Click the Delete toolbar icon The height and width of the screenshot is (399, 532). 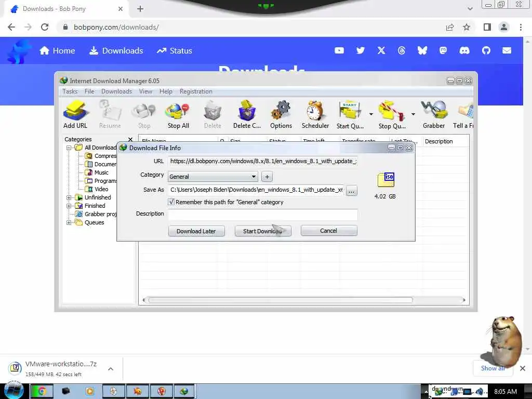pyautogui.click(x=212, y=114)
